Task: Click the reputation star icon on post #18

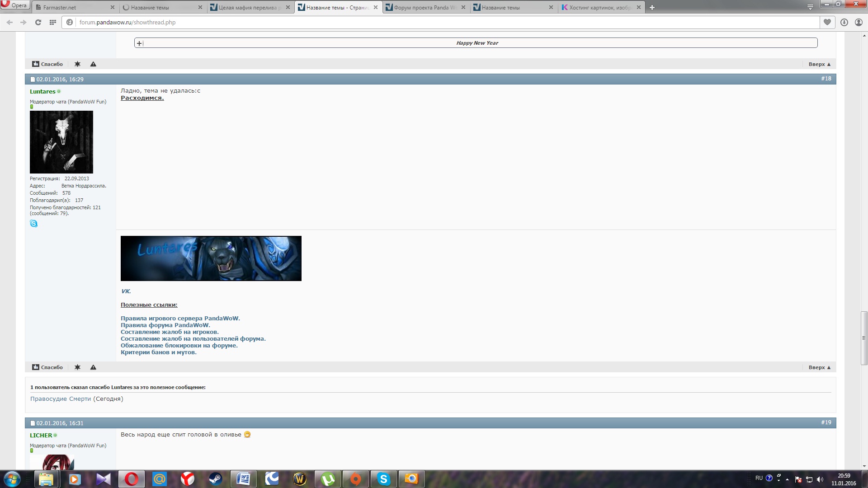Action: [x=77, y=367]
